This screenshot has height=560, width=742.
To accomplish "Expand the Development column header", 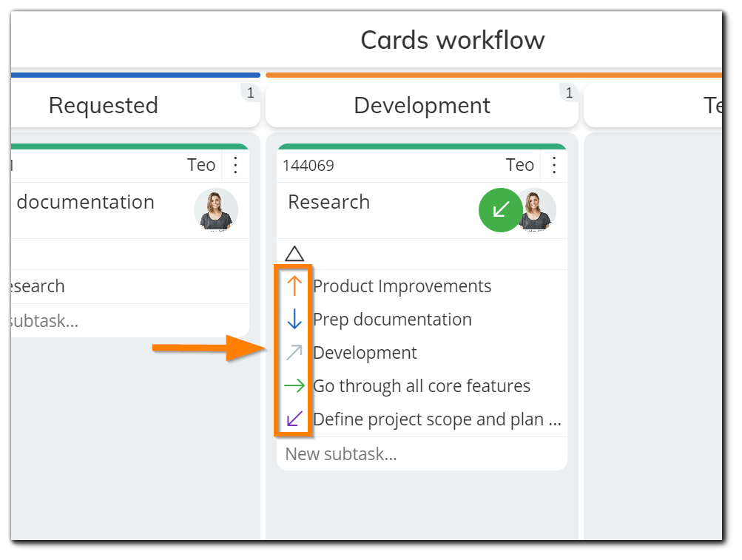I will tap(422, 105).
